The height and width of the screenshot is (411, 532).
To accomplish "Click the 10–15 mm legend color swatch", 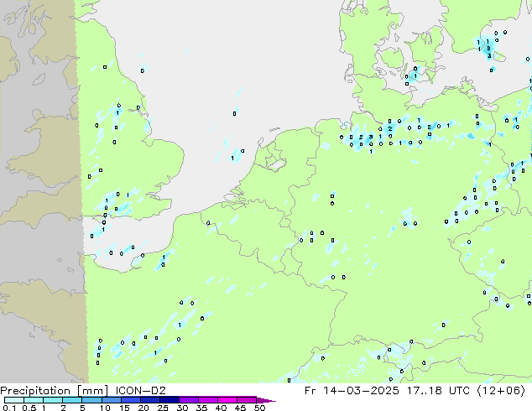I will (112, 400).
